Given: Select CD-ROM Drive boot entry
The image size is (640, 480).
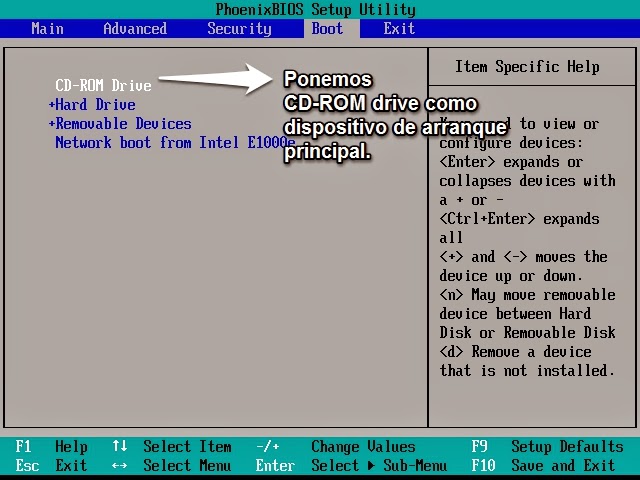Looking at the screenshot, I should point(104,85).
